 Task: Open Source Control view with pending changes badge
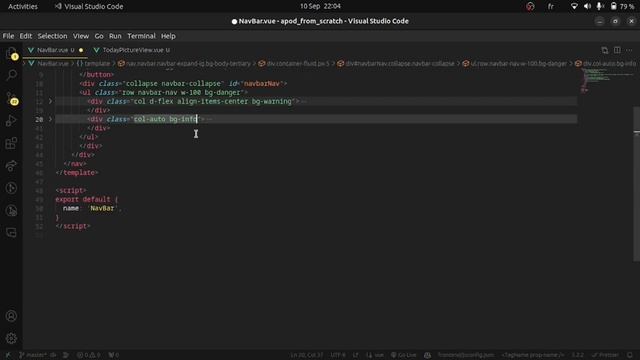[11, 98]
